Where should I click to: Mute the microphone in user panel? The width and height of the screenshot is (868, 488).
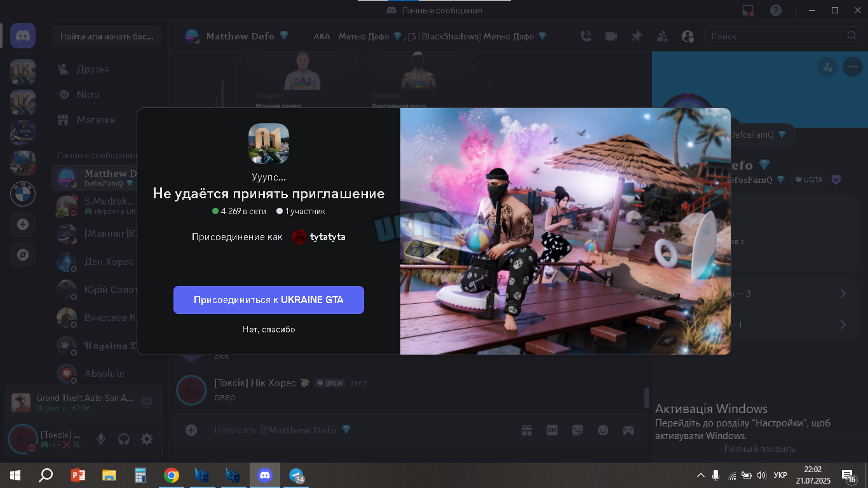[x=101, y=438]
